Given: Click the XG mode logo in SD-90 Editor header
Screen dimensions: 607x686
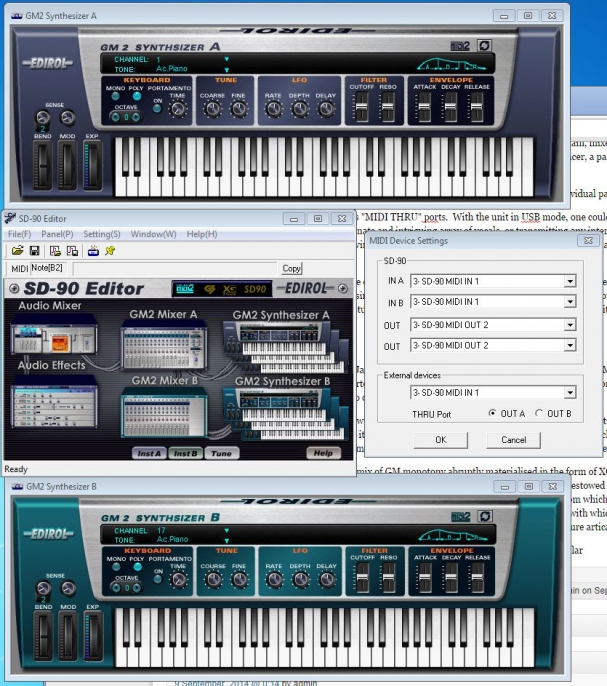Looking at the screenshot, I should click(229, 289).
